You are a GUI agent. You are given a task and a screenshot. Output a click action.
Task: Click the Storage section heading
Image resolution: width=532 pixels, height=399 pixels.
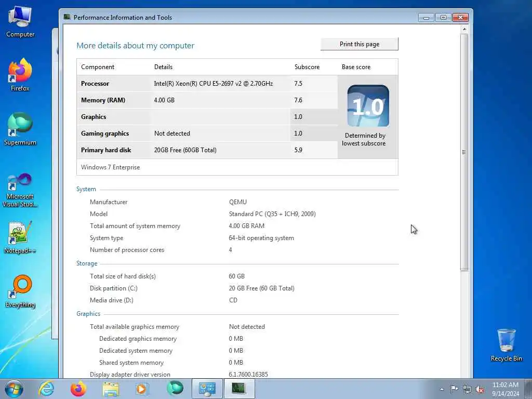87,263
